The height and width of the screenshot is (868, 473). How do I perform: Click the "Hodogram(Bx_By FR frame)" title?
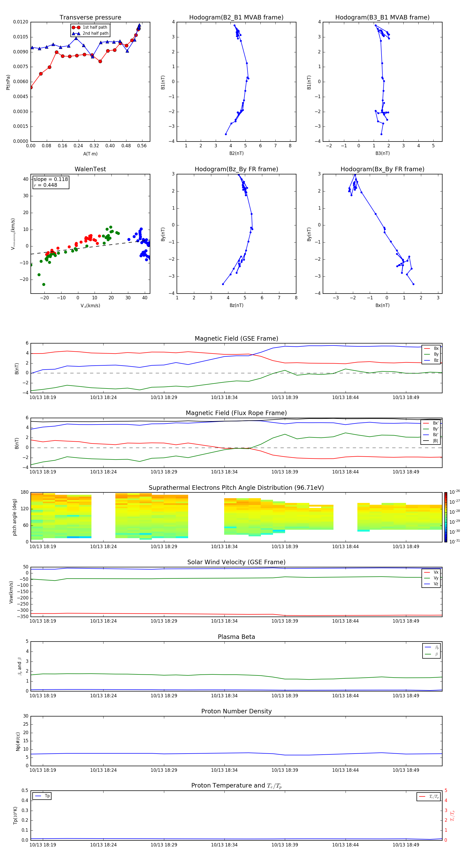pos(382,169)
